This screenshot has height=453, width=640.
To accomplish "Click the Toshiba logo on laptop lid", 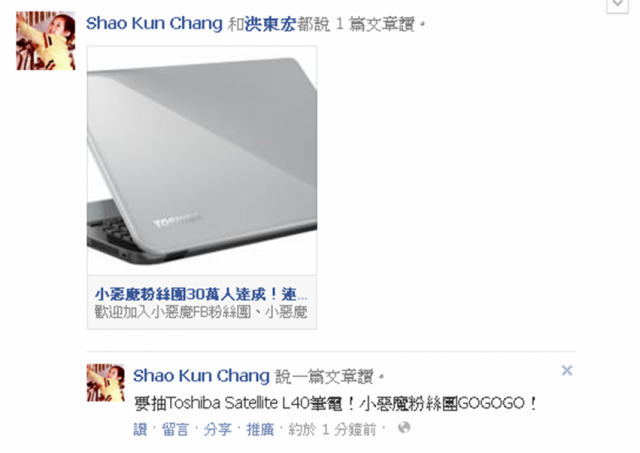I will [176, 220].
